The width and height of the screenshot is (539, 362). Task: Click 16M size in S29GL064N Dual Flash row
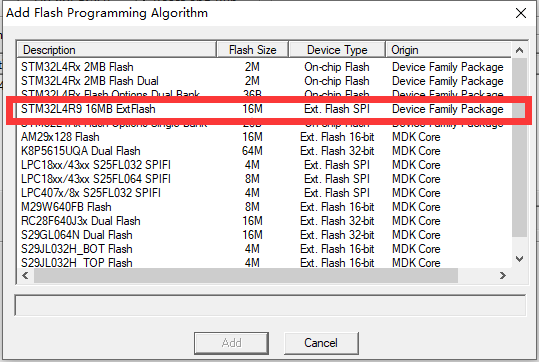coord(252,235)
